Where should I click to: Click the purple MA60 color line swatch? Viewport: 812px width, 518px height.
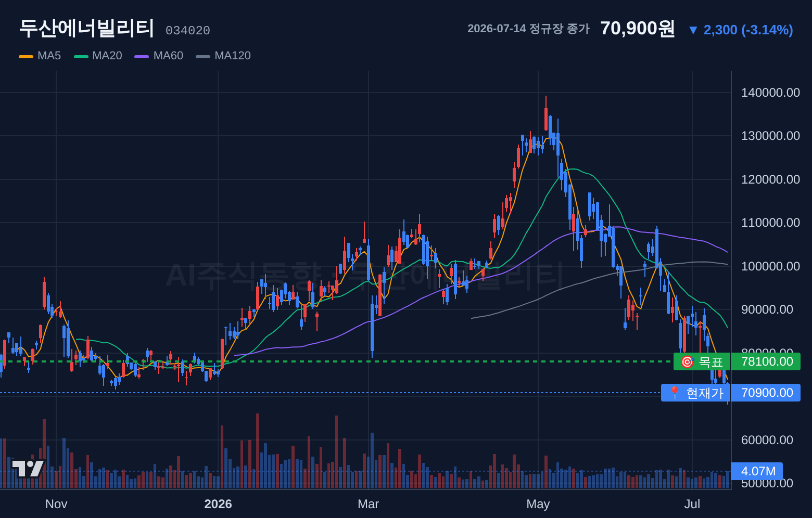[142, 56]
